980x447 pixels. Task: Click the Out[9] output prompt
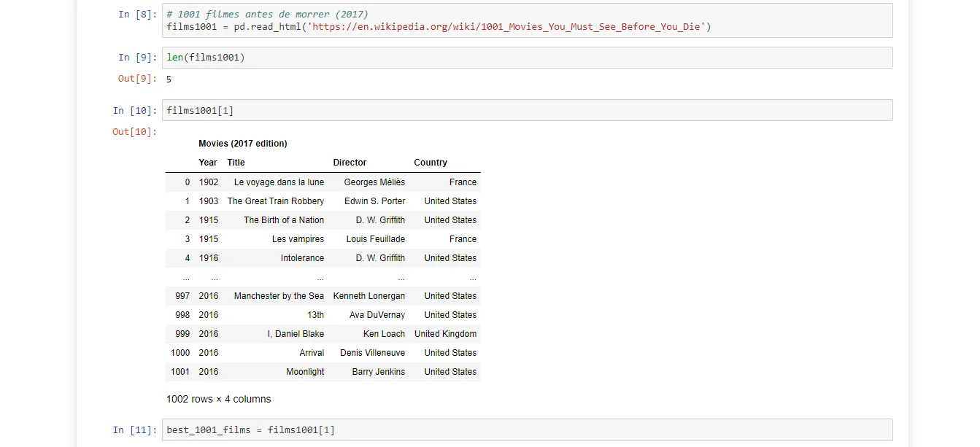click(x=137, y=79)
